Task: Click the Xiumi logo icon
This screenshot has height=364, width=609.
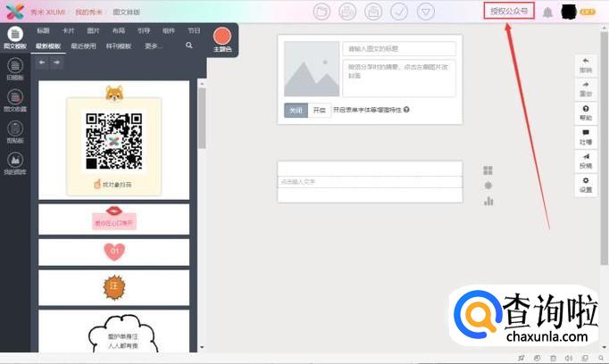Action: pyautogui.click(x=15, y=12)
